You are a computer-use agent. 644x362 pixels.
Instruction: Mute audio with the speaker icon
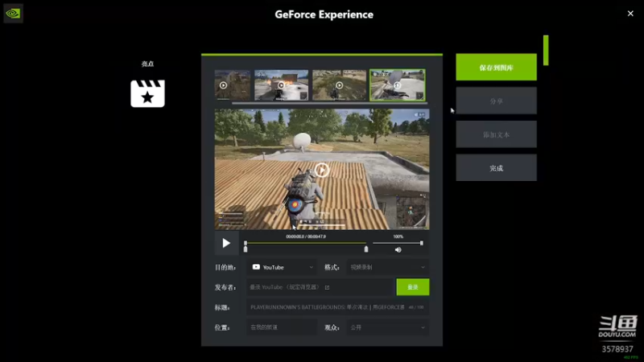pyautogui.click(x=398, y=249)
